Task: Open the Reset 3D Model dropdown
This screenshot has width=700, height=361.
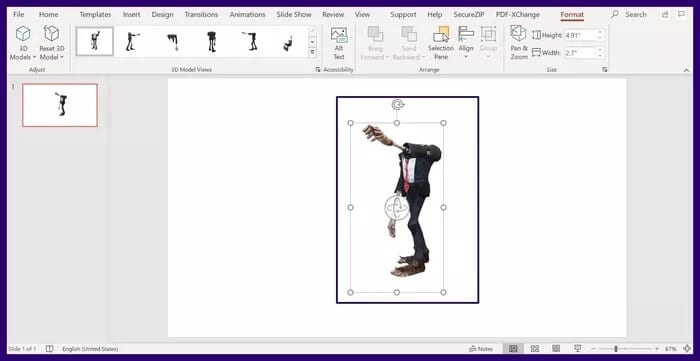Action: pyautogui.click(x=52, y=43)
